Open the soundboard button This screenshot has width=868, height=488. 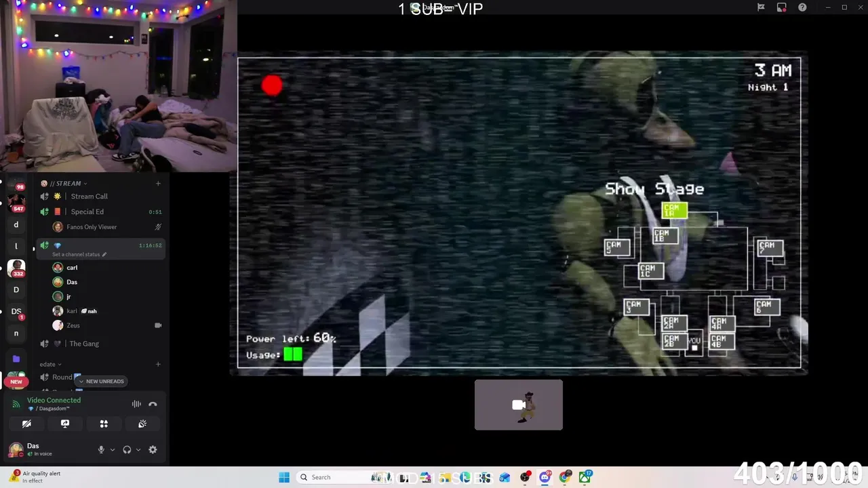pyautogui.click(x=142, y=424)
